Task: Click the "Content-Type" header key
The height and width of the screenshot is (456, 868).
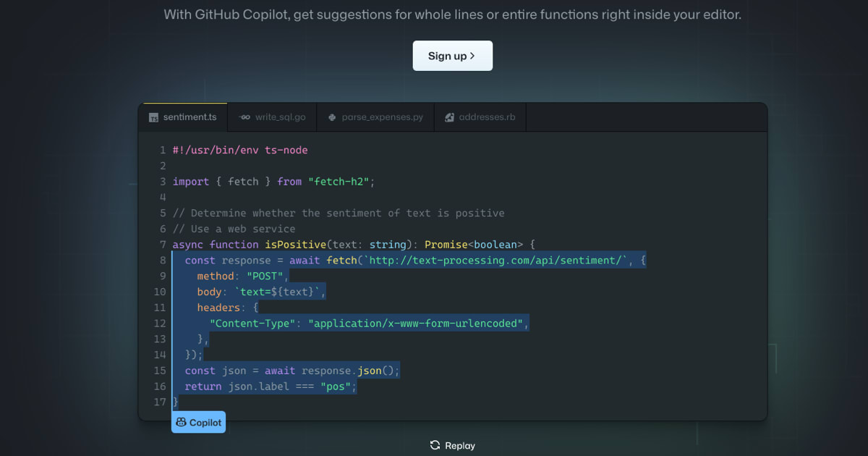Action: click(x=252, y=324)
